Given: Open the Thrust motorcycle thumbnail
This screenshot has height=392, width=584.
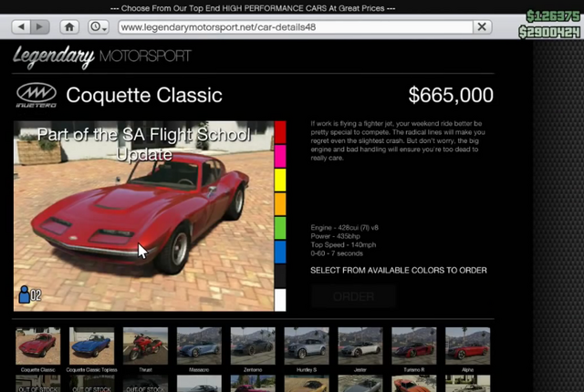Looking at the screenshot, I should tap(146, 346).
